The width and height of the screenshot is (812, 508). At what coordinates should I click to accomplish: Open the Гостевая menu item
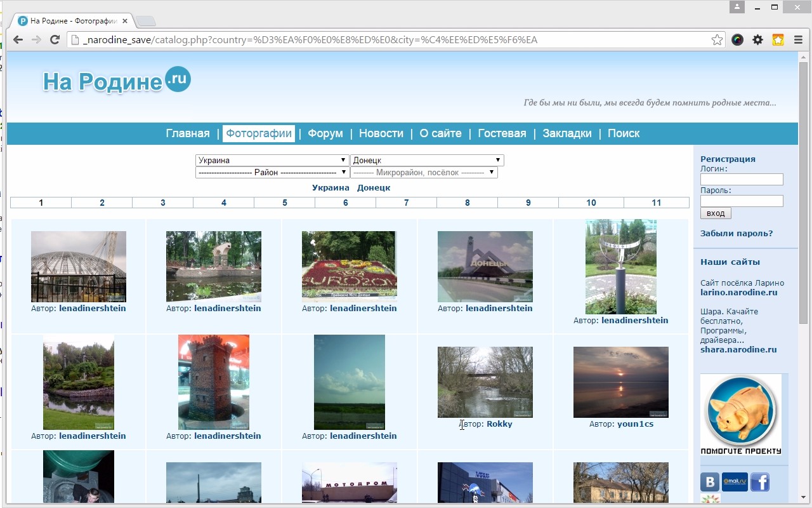(x=502, y=133)
